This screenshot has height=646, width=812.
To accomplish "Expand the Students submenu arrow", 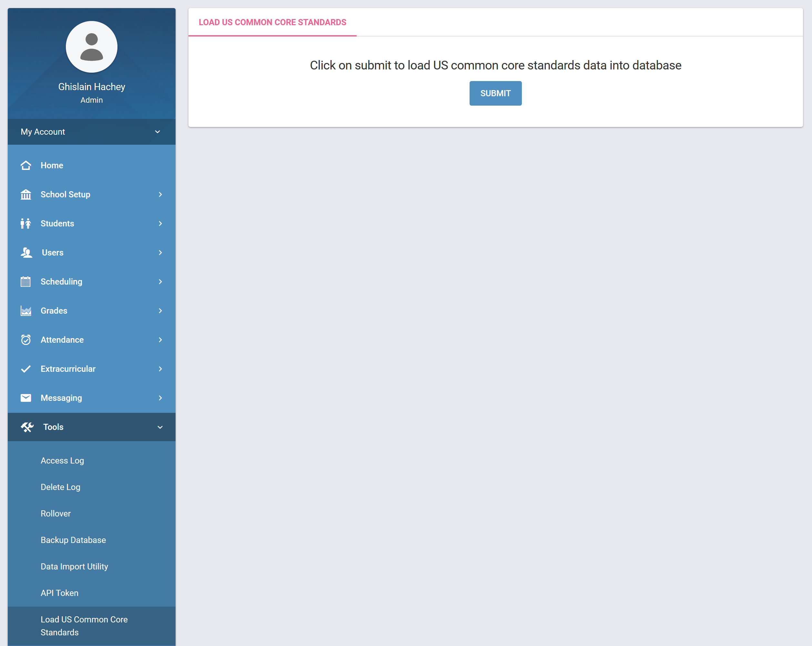I will click(x=160, y=224).
